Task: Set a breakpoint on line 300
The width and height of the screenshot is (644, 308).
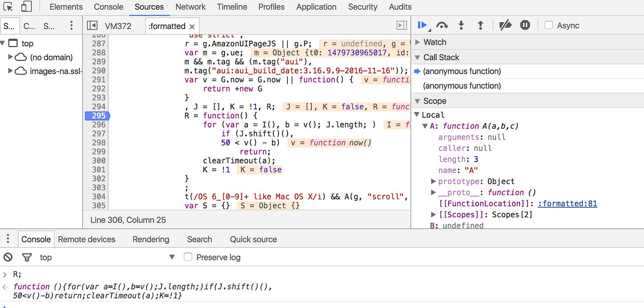Action: coord(99,160)
